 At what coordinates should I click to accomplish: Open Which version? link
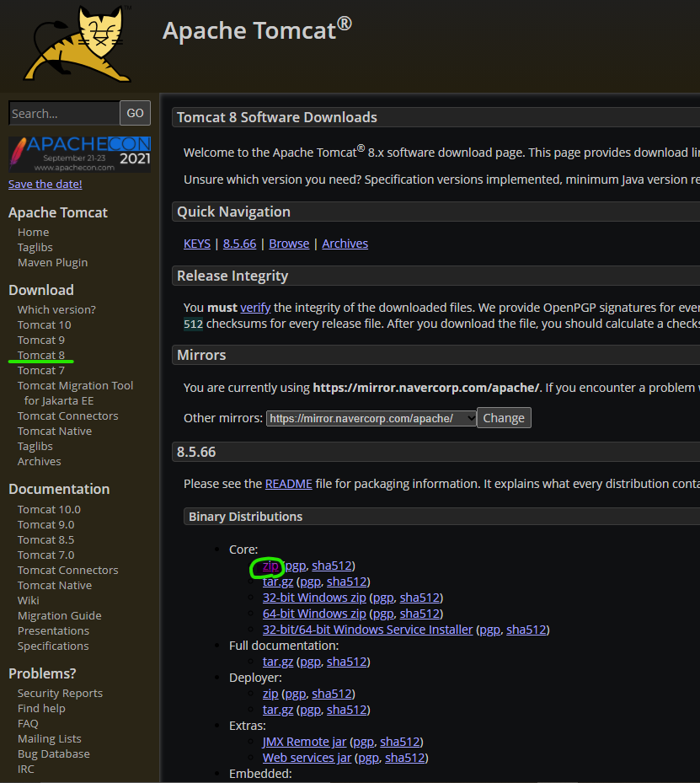click(56, 309)
